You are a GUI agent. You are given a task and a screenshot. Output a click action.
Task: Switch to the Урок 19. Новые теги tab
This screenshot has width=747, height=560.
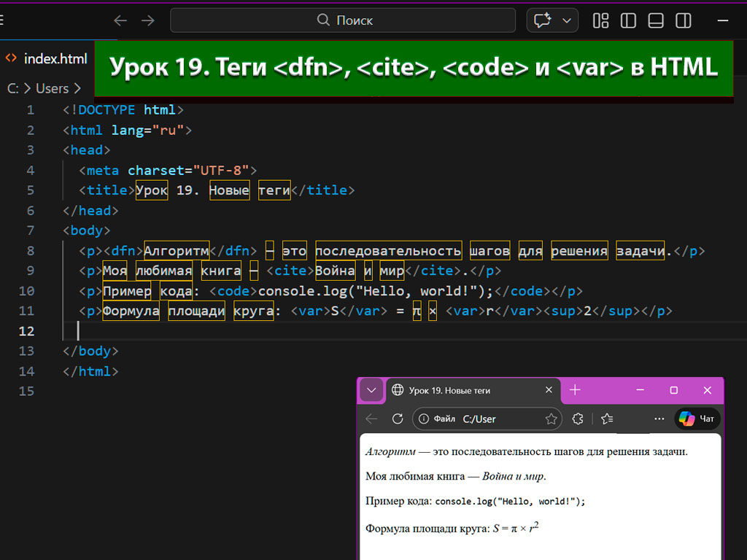[x=467, y=390]
